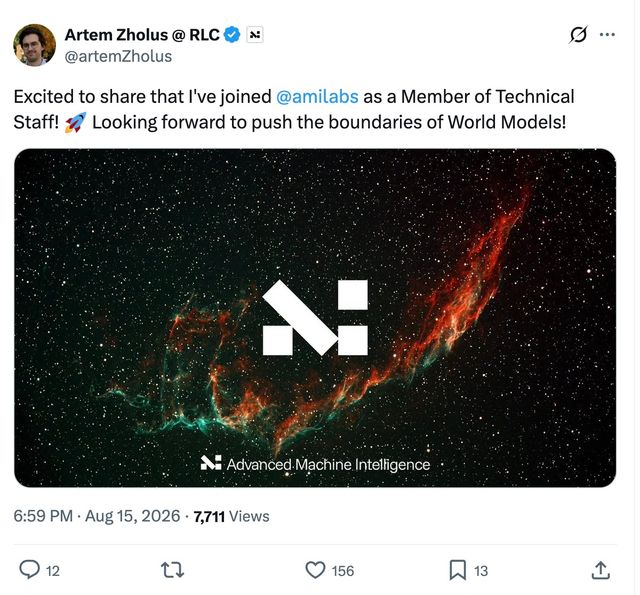
Task: Click the display name Artem Zholus @ RLC
Action: (x=142, y=35)
